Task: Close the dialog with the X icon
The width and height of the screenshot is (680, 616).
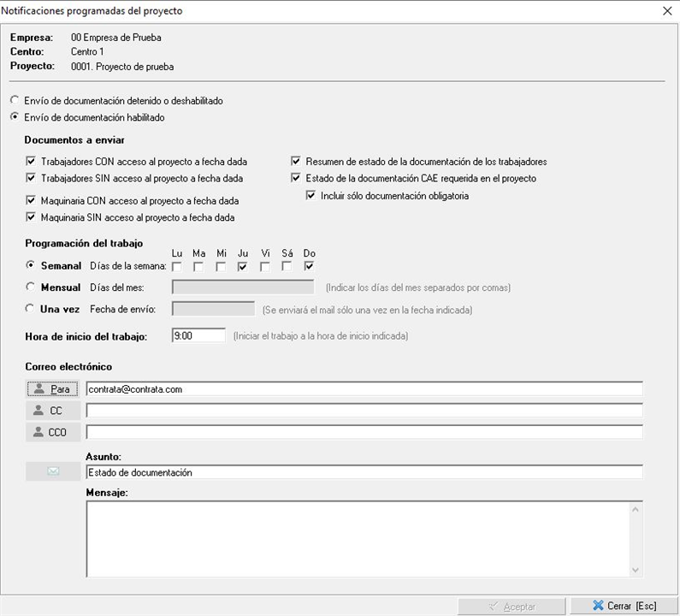Action: [667, 11]
